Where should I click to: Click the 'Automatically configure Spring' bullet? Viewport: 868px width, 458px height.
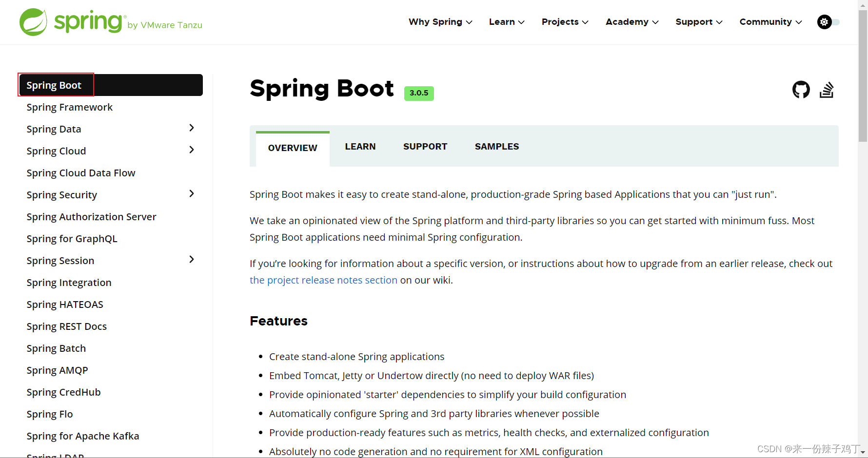coord(434,414)
